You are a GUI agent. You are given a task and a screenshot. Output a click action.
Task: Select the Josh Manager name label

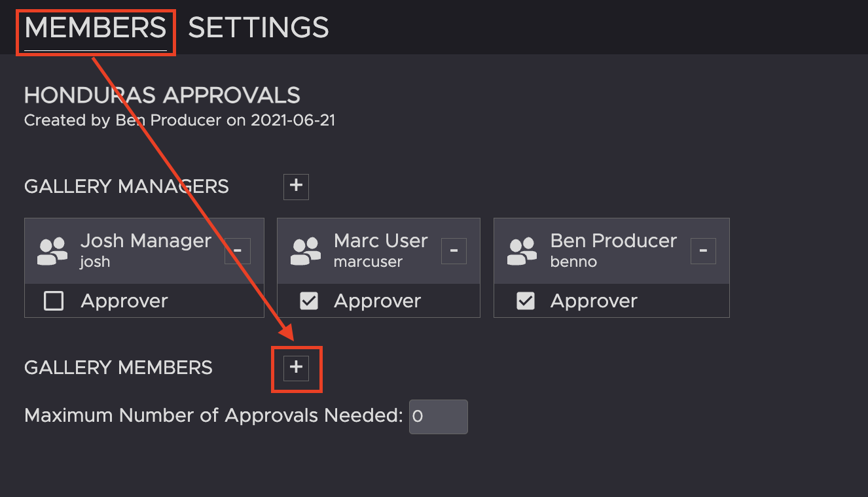146,241
